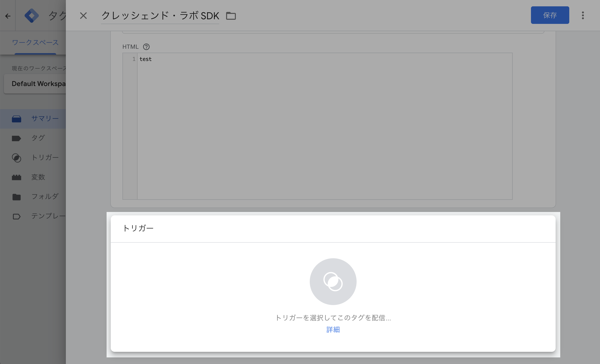Show HTML help question mark icon

[146, 47]
